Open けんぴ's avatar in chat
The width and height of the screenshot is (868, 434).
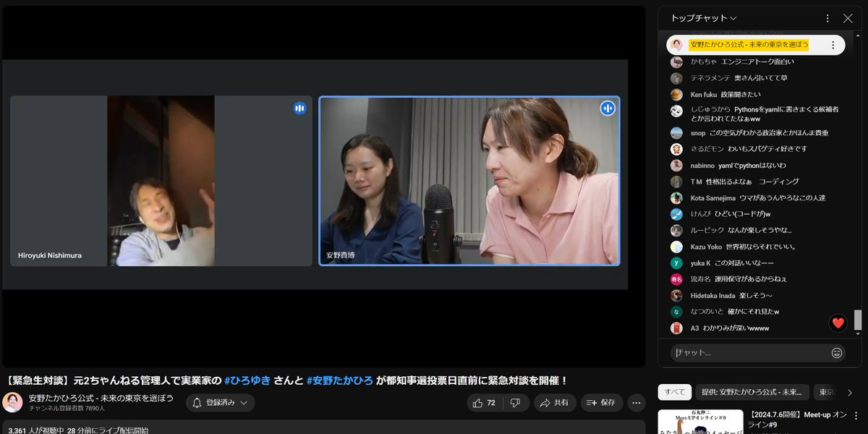click(676, 214)
